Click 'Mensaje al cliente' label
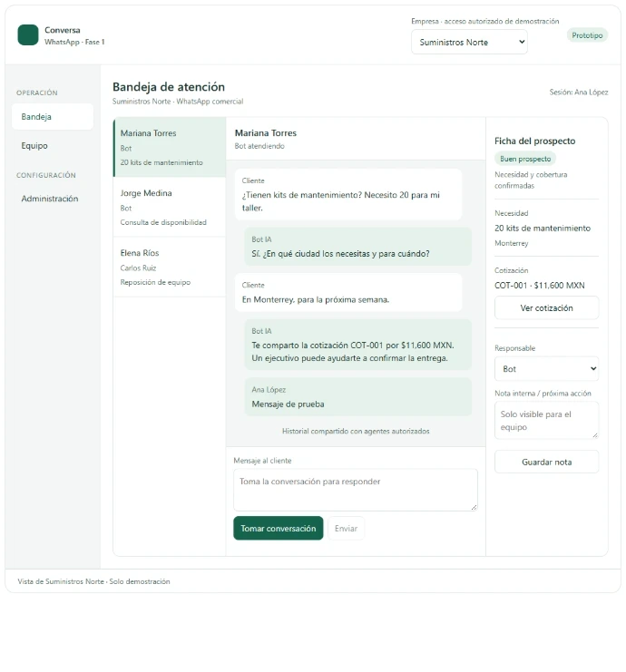 pos(262,461)
